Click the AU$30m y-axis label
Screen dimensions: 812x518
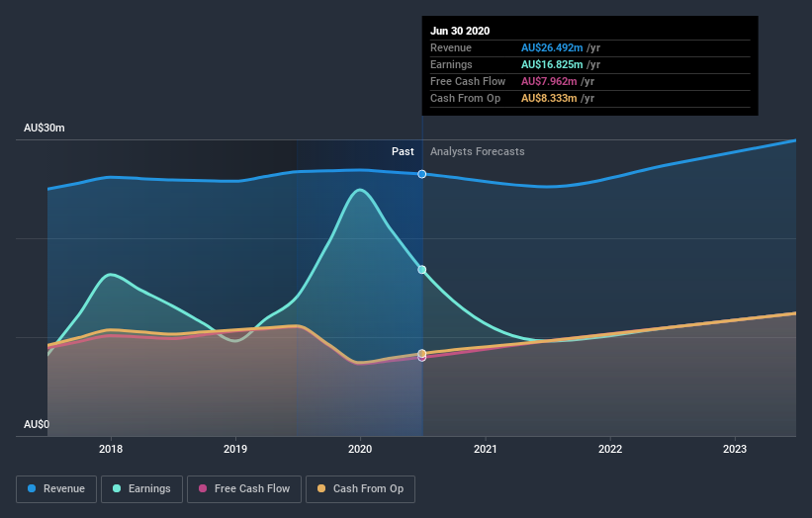[45, 128]
